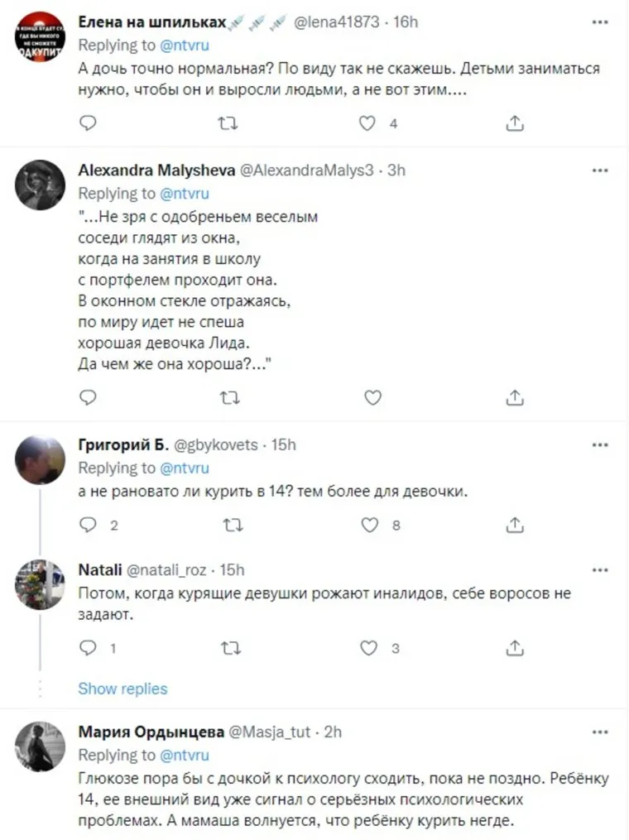Reply to Елена на шпильках's tweet
629x840 pixels.
coord(88,123)
